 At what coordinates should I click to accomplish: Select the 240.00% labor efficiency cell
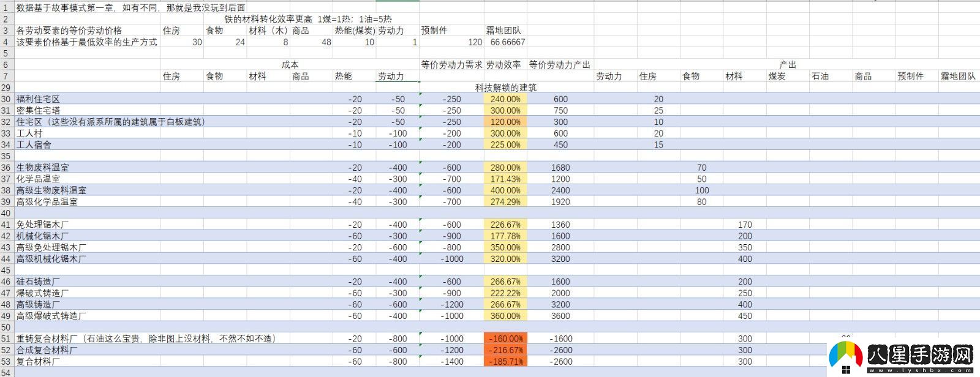(x=505, y=99)
